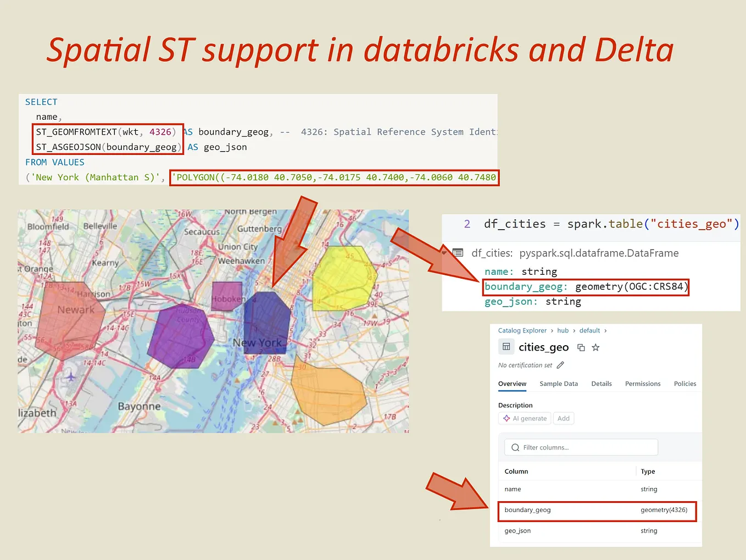Open the Policies tab
This screenshot has width=746, height=560.
click(x=684, y=384)
